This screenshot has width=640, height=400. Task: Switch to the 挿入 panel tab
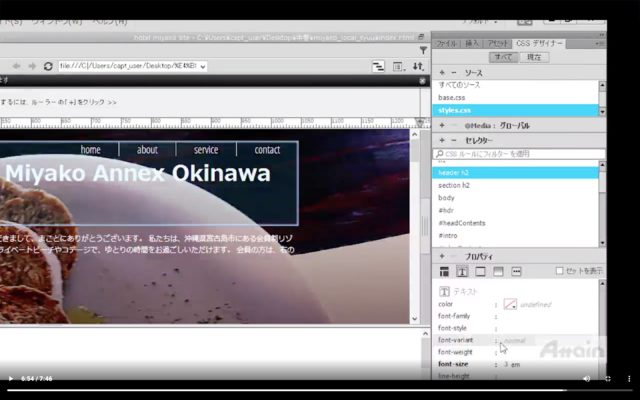tap(472, 44)
